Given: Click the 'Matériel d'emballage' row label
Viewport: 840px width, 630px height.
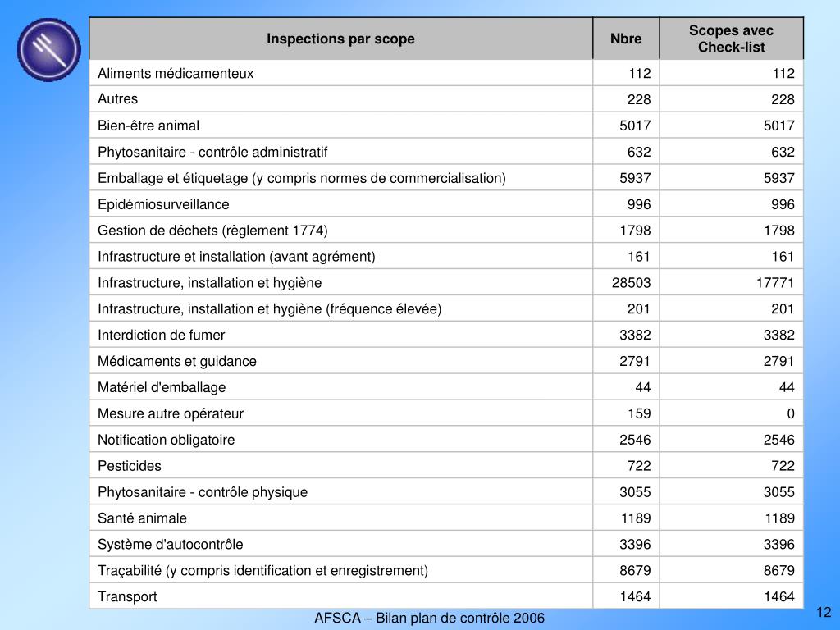Looking at the screenshot, I should [x=162, y=387].
